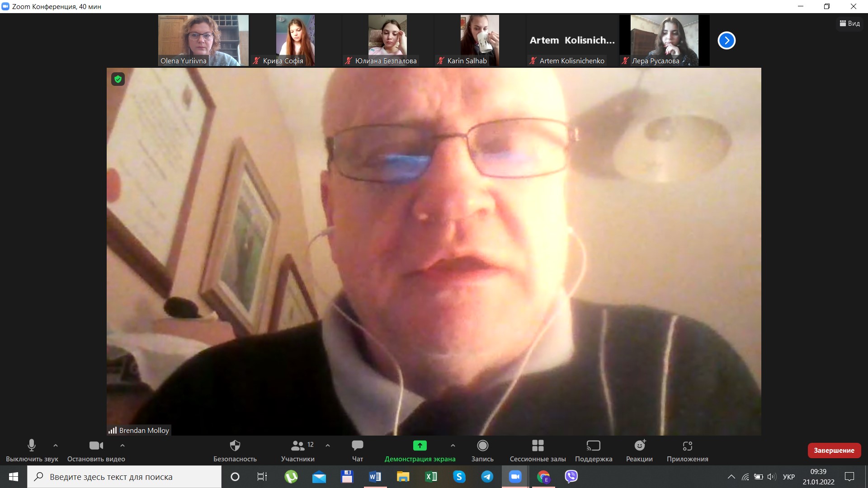Open Viber from the taskbar
The height and width of the screenshot is (488, 868).
click(x=571, y=477)
